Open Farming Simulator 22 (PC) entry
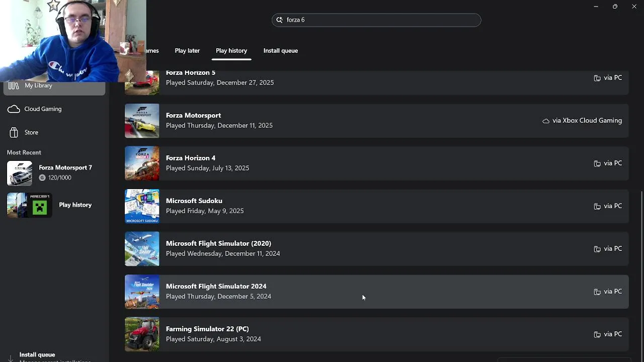 coord(377,334)
